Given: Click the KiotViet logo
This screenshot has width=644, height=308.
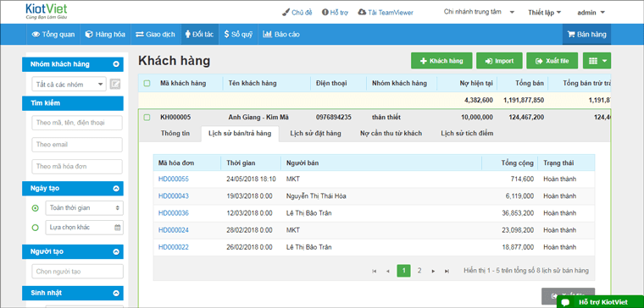Looking at the screenshot, I should (46, 13).
